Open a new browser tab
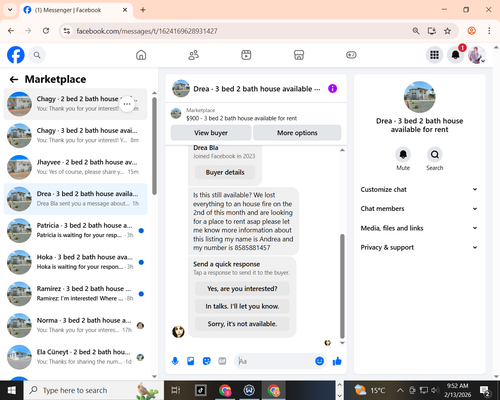The image size is (500, 400). click(x=143, y=10)
